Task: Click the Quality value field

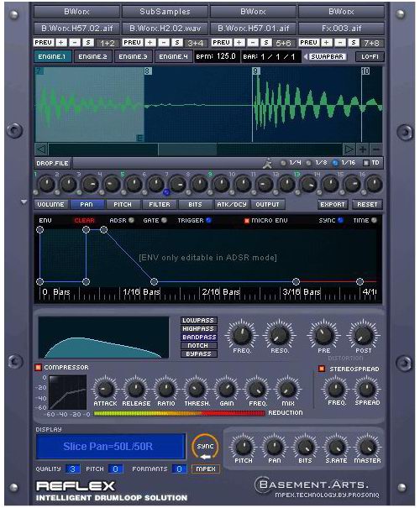Action: click(x=72, y=469)
